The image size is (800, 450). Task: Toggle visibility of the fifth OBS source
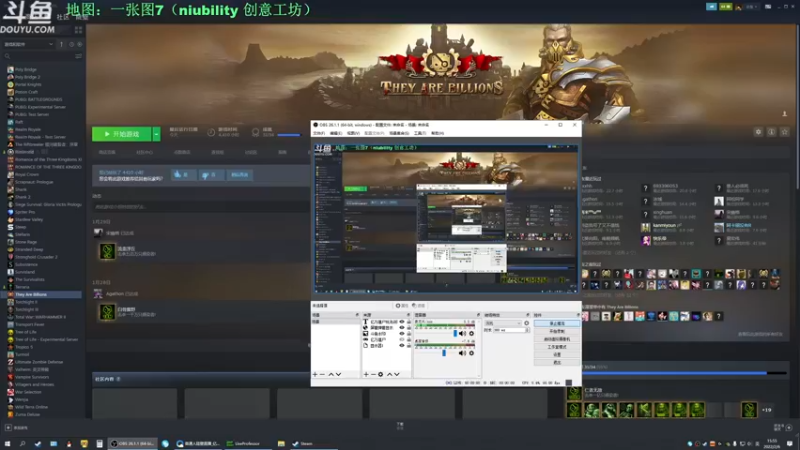point(402,345)
